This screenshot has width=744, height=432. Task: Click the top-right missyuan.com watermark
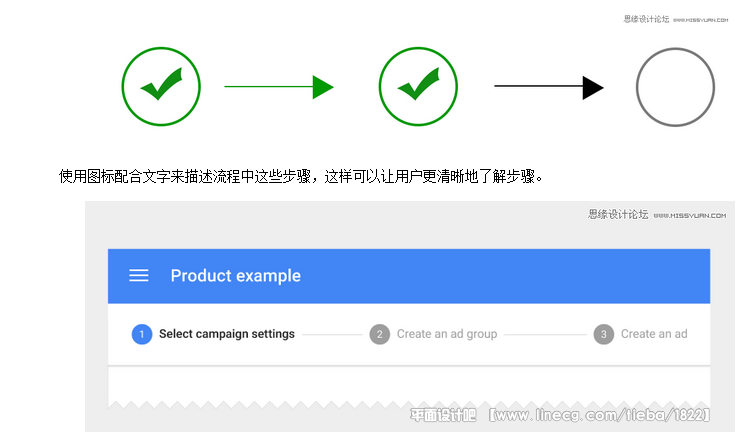click(676, 19)
